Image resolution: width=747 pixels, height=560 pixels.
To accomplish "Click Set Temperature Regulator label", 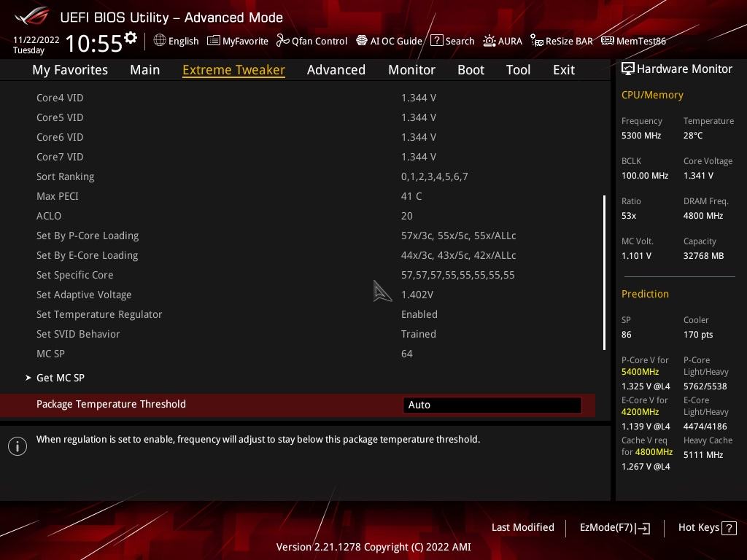I will [x=99, y=314].
